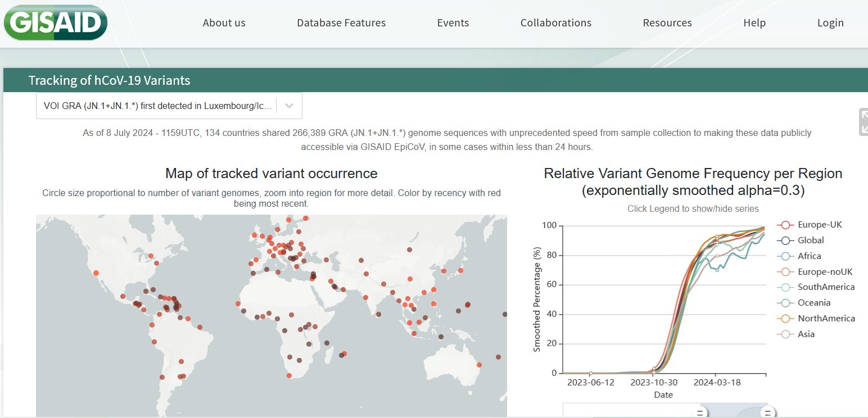Open the variant selection dropdown arrow
868x418 pixels.
289,106
